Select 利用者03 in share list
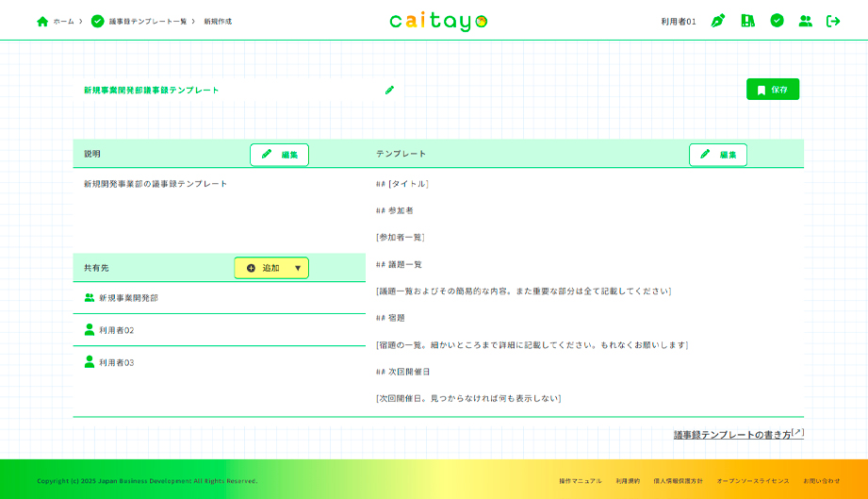Viewport: 868px width, 499px height. tap(220, 362)
